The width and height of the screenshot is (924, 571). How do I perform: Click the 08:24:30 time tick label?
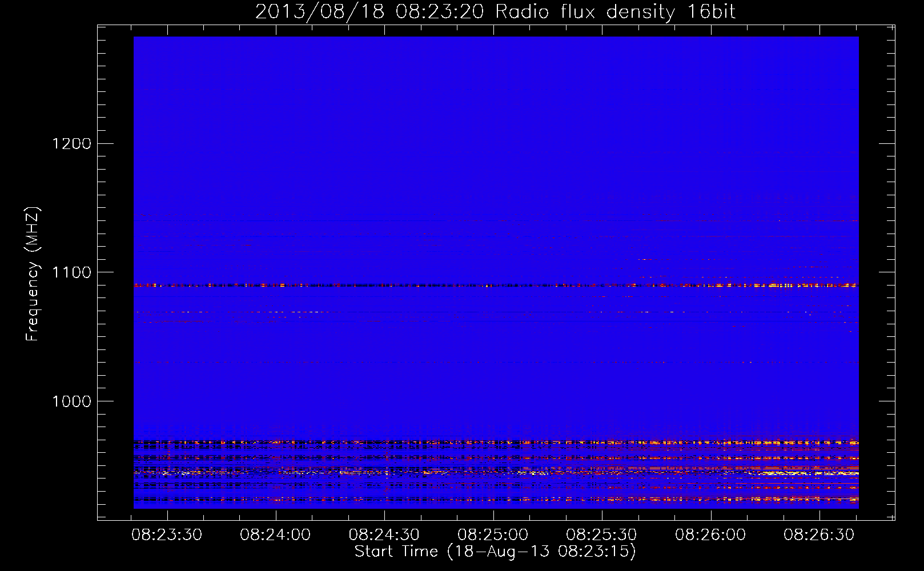pyautogui.click(x=384, y=535)
